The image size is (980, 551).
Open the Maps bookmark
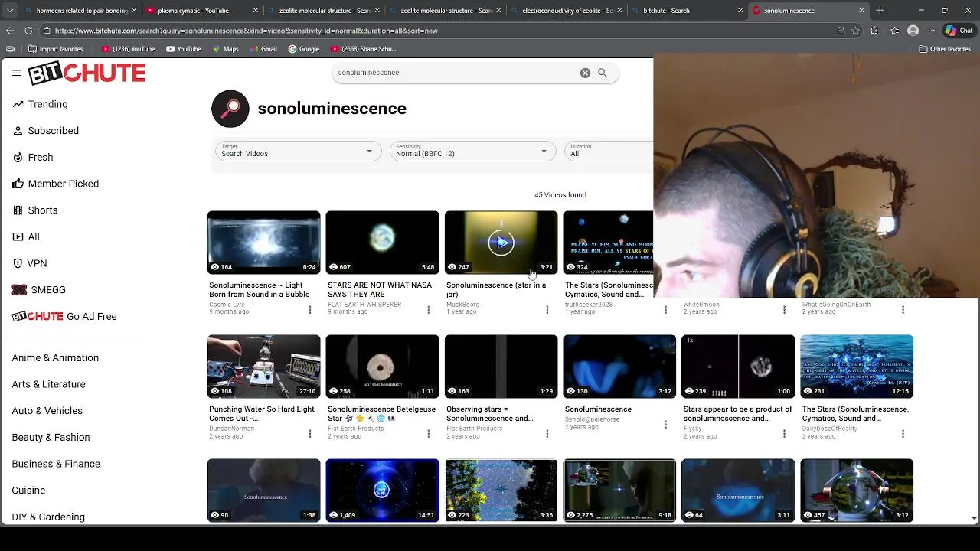(225, 49)
